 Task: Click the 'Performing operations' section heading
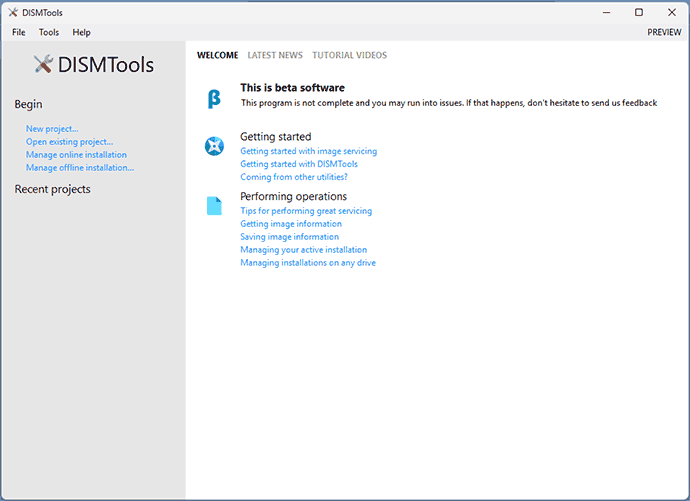294,196
